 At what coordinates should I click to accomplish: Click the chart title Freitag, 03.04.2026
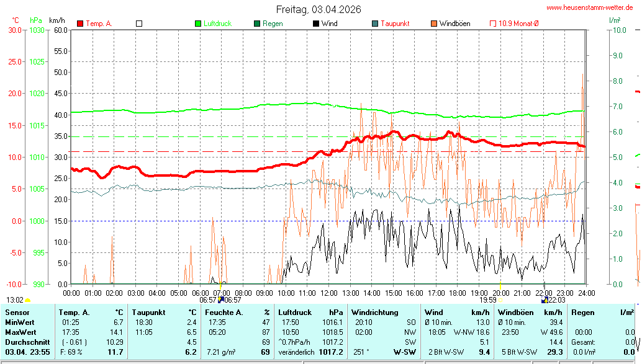click(x=319, y=9)
